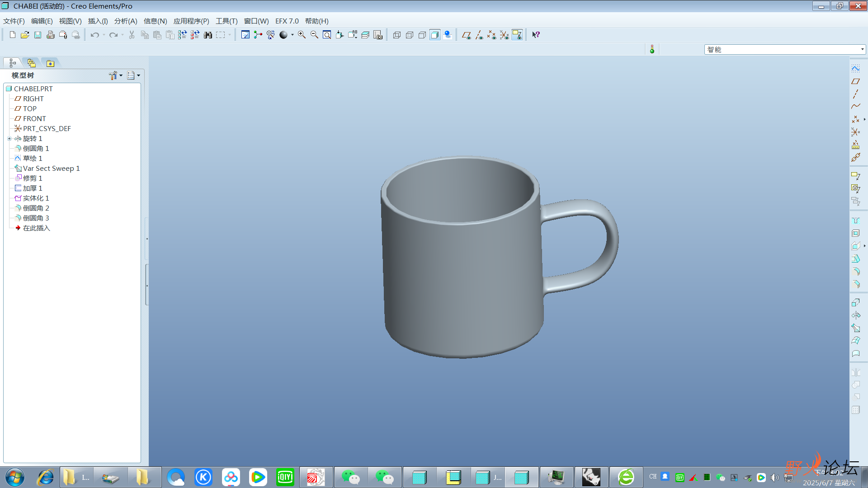The height and width of the screenshot is (488, 868).
Task: Enable the shaded display mode
Action: (x=435, y=35)
